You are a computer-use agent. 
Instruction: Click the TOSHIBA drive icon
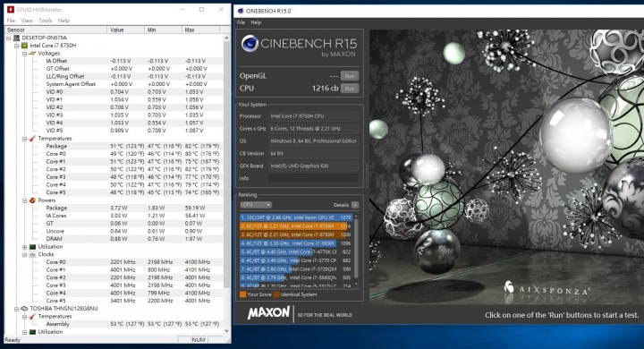25,309
